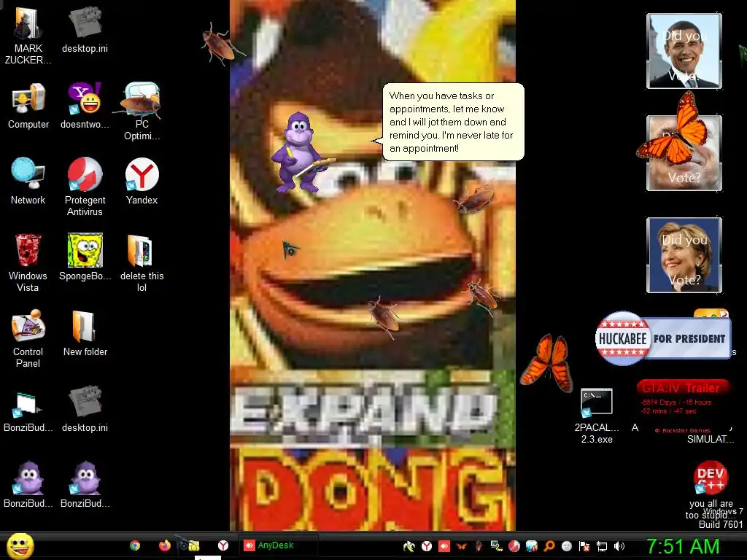This screenshot has height=560, width=747.
Task: Launch Firefox from the taskbar
Action: [x=165, y=545]
